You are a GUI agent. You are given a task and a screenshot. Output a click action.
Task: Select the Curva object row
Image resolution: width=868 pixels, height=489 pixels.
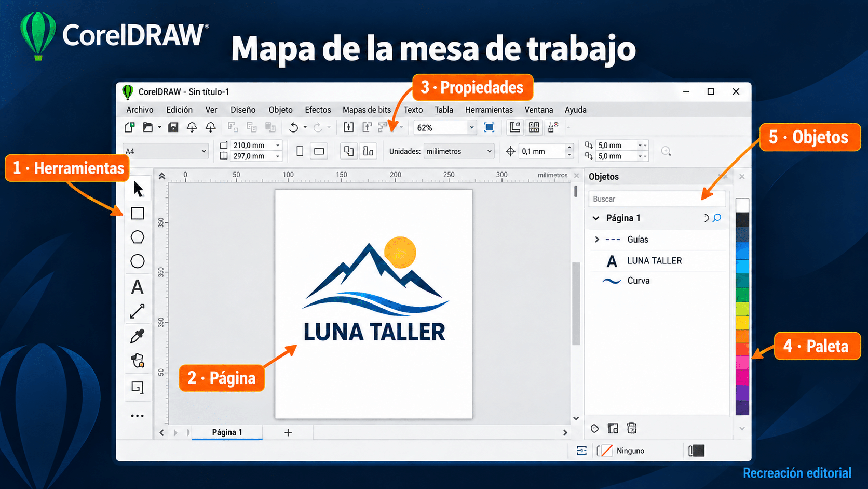[x=657, y=281]
